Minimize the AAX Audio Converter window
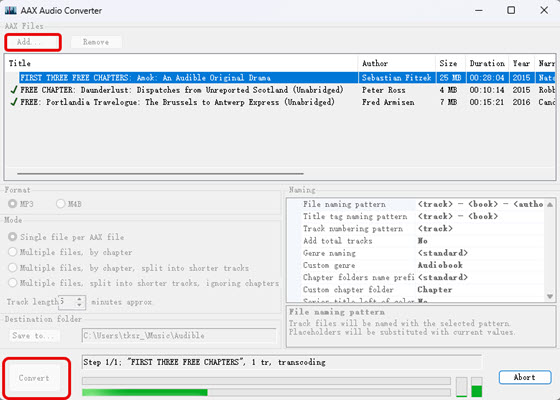This screenshot has height=400, width=560. click(x=479, y=10)
